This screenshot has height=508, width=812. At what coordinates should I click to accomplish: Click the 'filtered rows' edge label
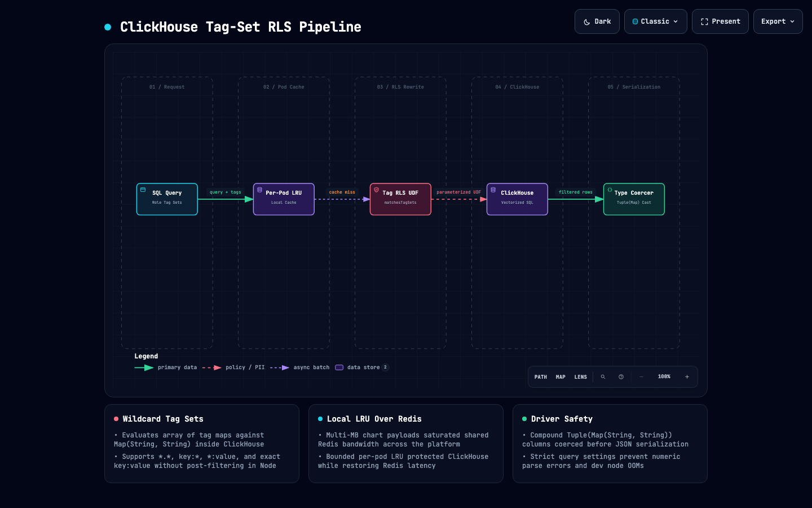576,192
